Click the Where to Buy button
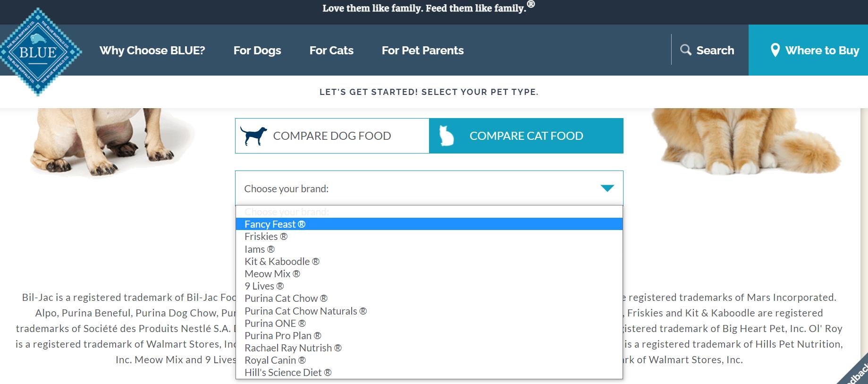 coord(814,51)
